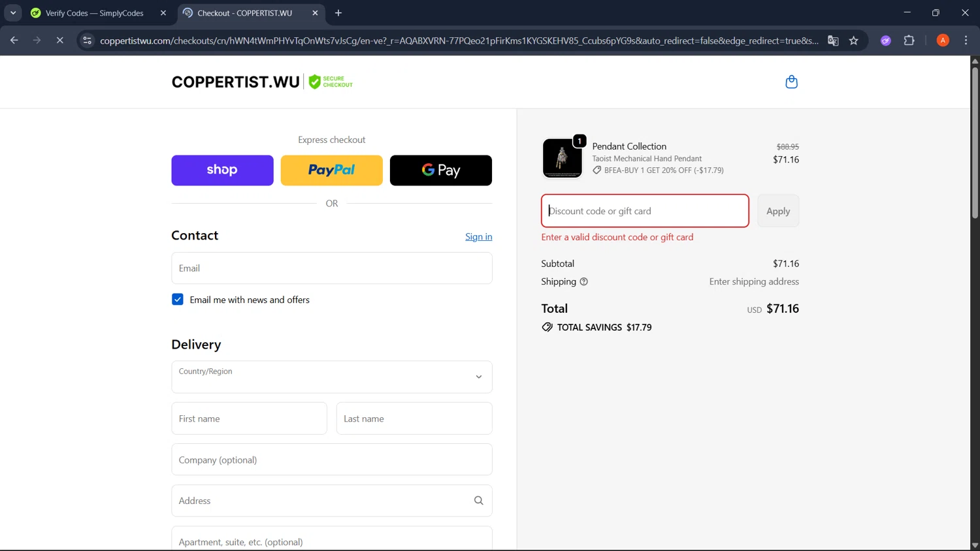Close the Verify Codes — SimplyCodes tab
The height and width of the screenshot is (551, 980).
tap(163, 13)
